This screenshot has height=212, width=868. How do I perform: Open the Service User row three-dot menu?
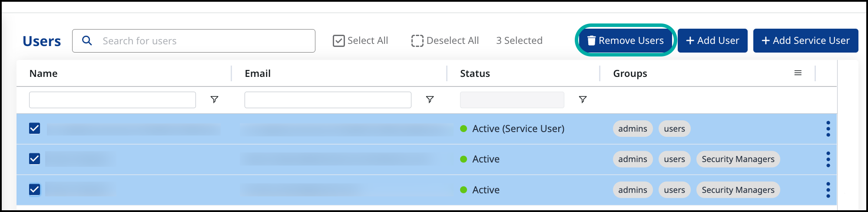pos(828,129)
